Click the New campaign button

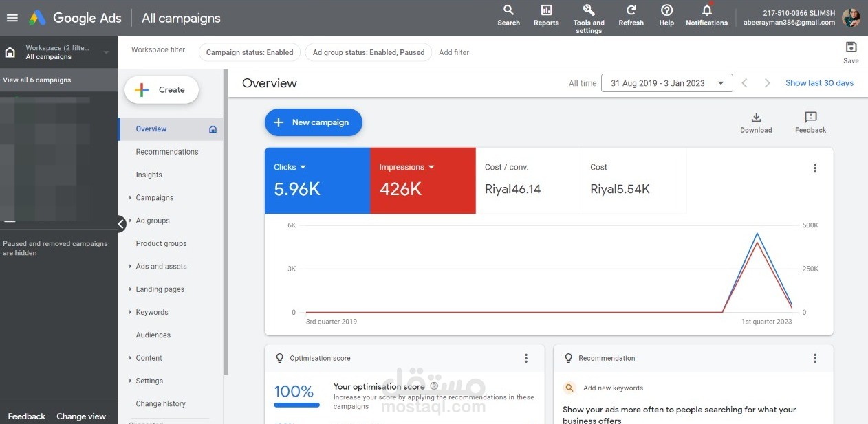coord(314,122)
